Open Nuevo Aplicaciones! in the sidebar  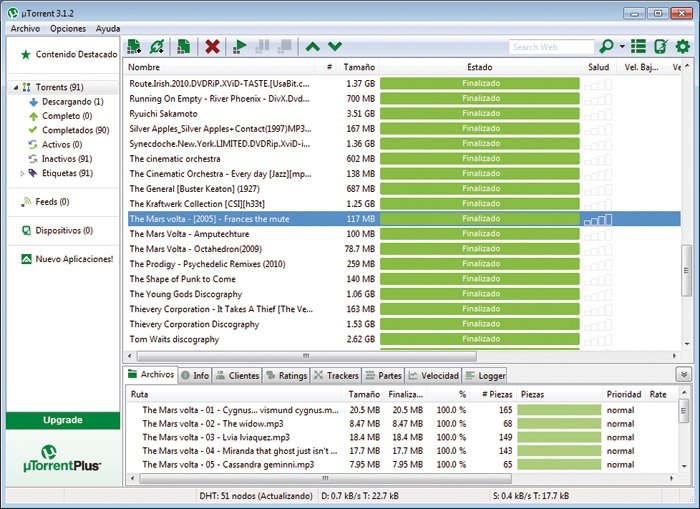(x=67, y=259)
